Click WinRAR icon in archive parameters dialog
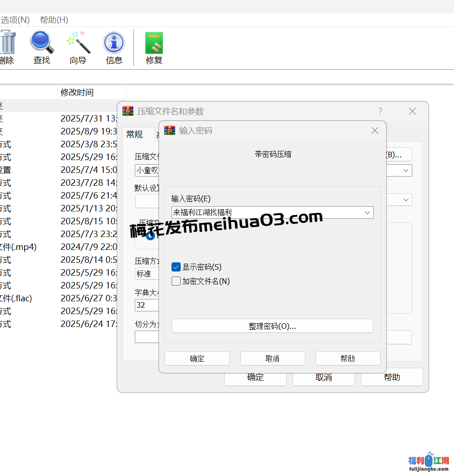The width and height of the screenshot is (454, 476). point(128,111)
